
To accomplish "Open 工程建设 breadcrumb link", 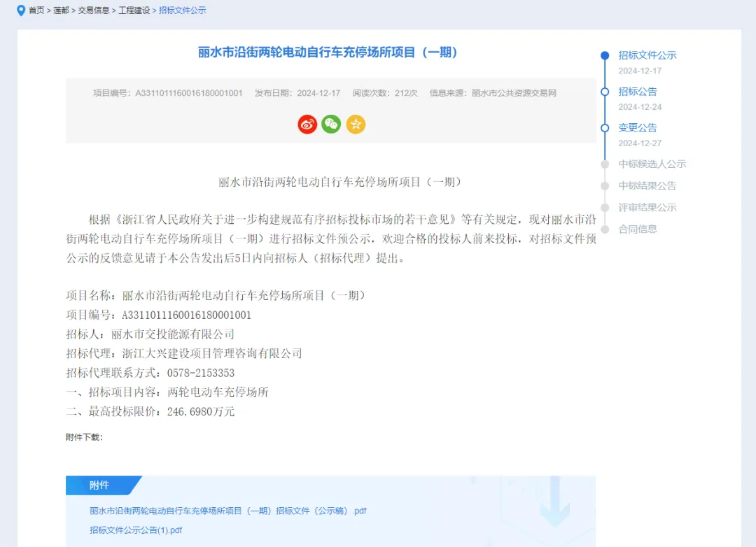I will [134, 10].
